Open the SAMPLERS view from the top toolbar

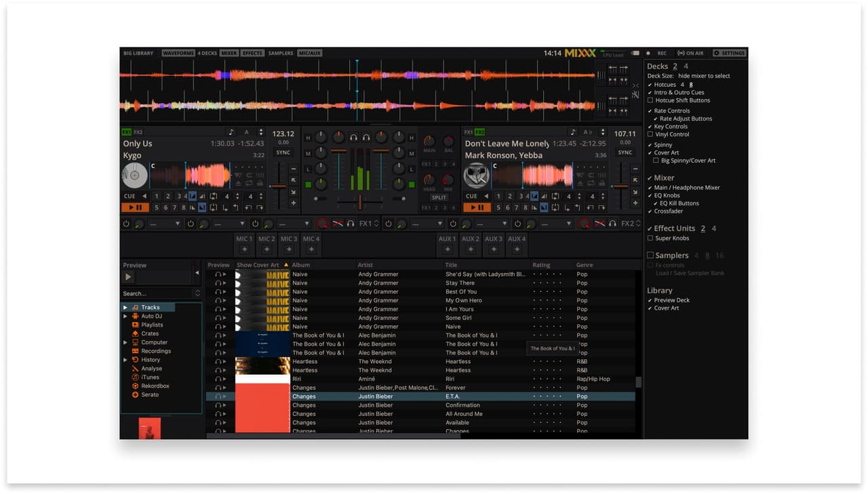pyautogui.click(x=280, y=52)
